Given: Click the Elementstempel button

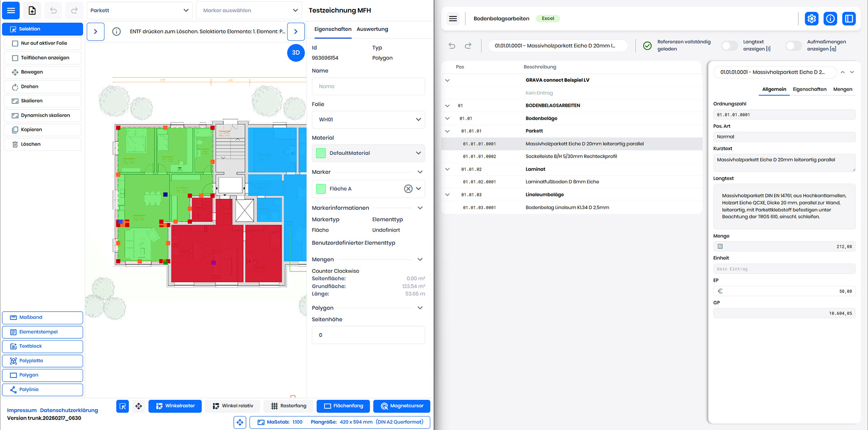Looking at the screenshot, I should (x=42, y=332).
